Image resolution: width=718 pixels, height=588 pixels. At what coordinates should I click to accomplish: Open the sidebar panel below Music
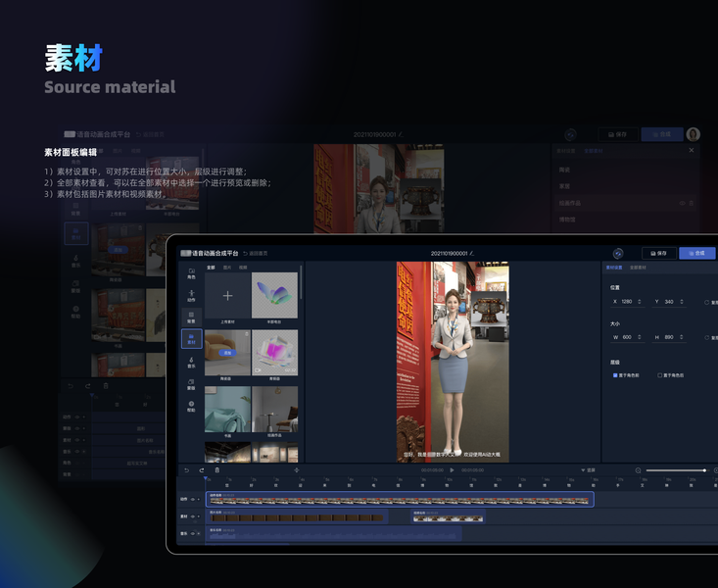(x=191, y=384)
